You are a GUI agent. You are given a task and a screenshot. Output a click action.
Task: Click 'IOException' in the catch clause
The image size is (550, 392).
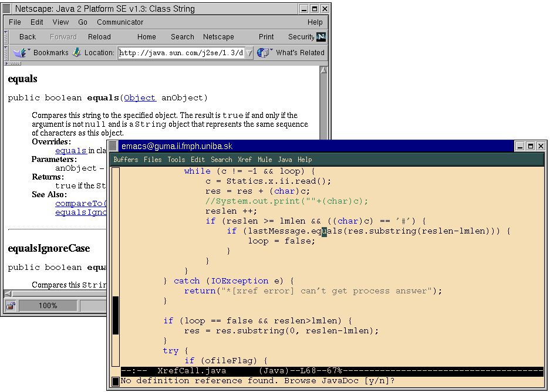point(239,281)
